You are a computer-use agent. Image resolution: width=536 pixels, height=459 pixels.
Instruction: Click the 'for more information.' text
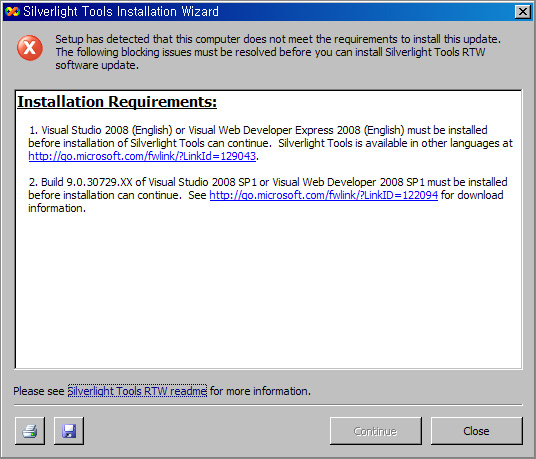pyautogui.click(x=260, y=391)
